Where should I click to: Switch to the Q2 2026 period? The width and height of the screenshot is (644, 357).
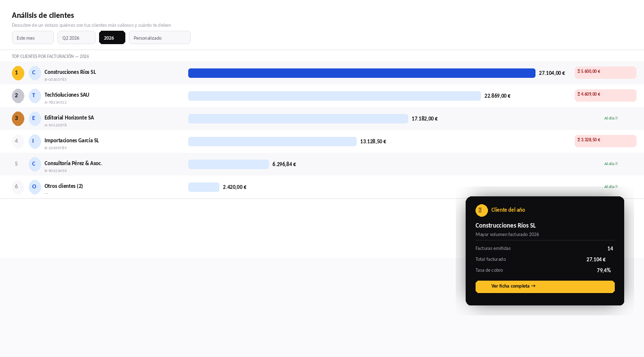[76, 38]
